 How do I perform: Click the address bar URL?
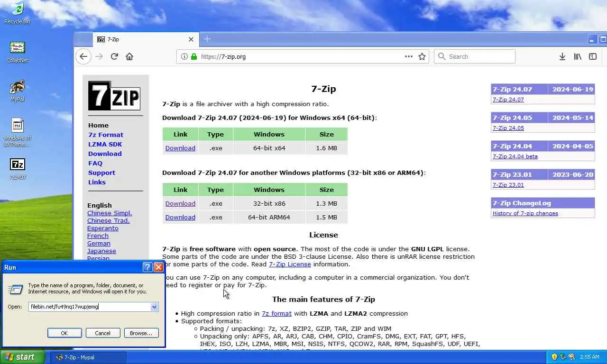coord(223,56)
